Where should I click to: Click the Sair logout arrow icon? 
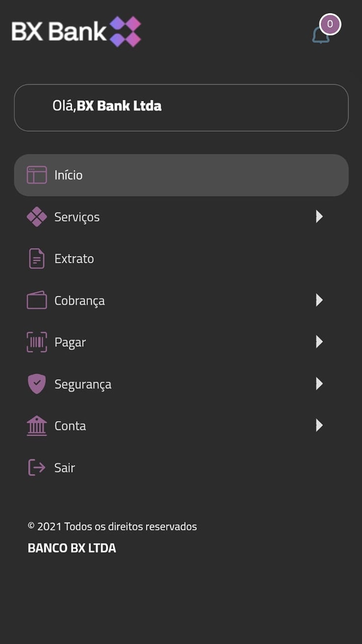[37, 467]
